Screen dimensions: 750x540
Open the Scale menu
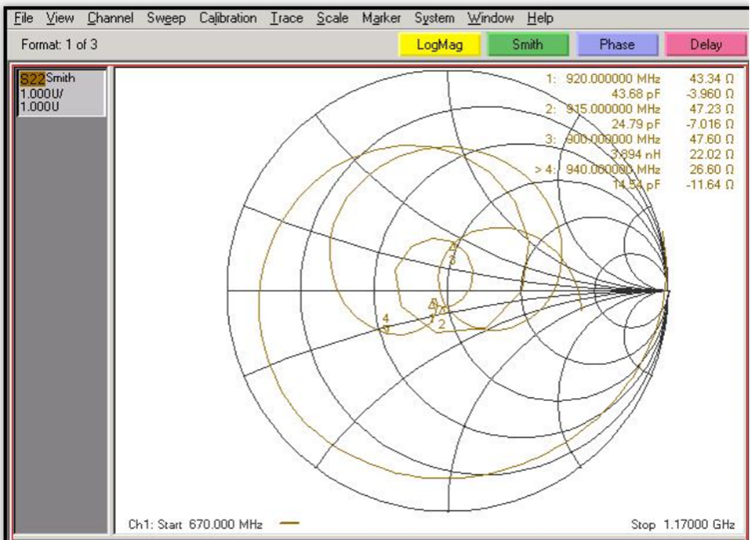click(x=332, y=18)
